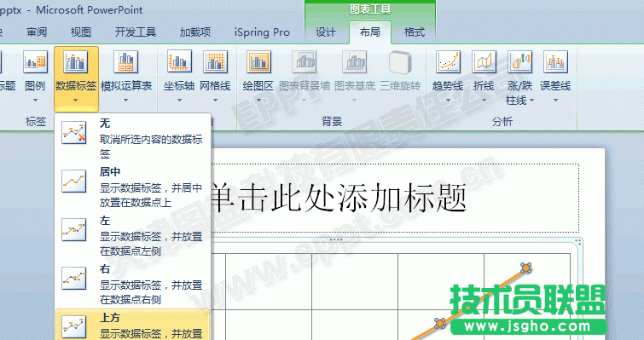Expand the 趋势线 dropdown arrow
This screenshot has width=644, height=340.
(448, 100)
